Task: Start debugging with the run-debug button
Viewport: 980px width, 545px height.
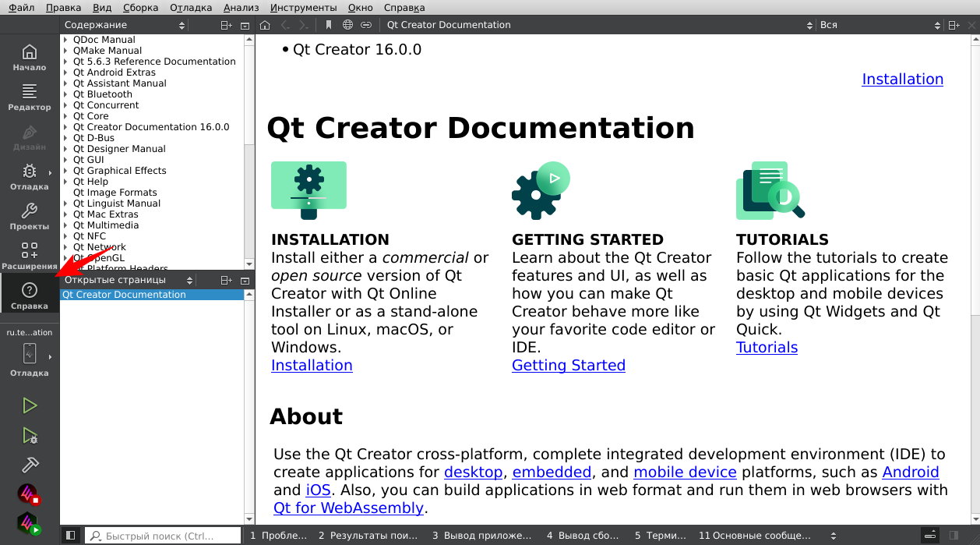Action: pyautogui.click(x=30, y=435)
